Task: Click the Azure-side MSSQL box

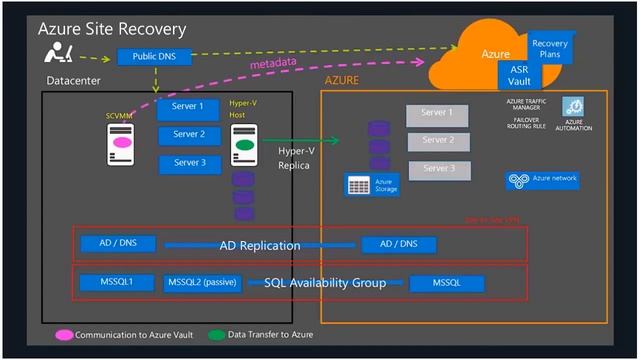Action: (x=447, y=284)
